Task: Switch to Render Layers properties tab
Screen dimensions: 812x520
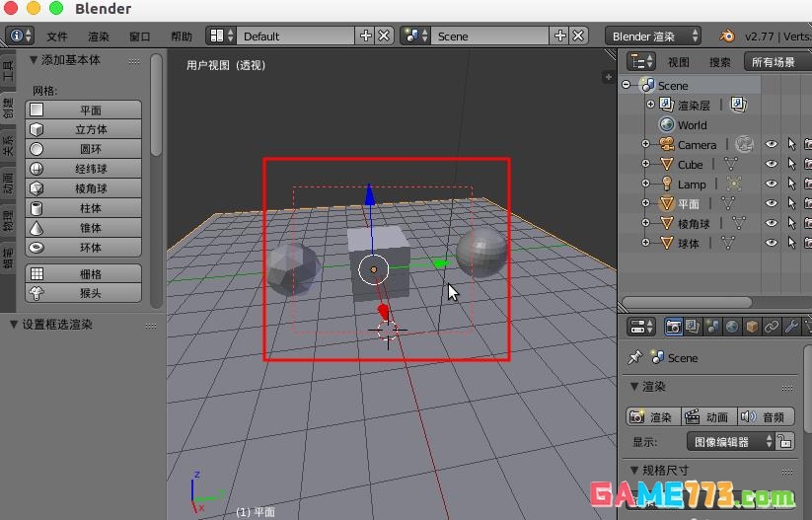Action: (x=693, y=327)
